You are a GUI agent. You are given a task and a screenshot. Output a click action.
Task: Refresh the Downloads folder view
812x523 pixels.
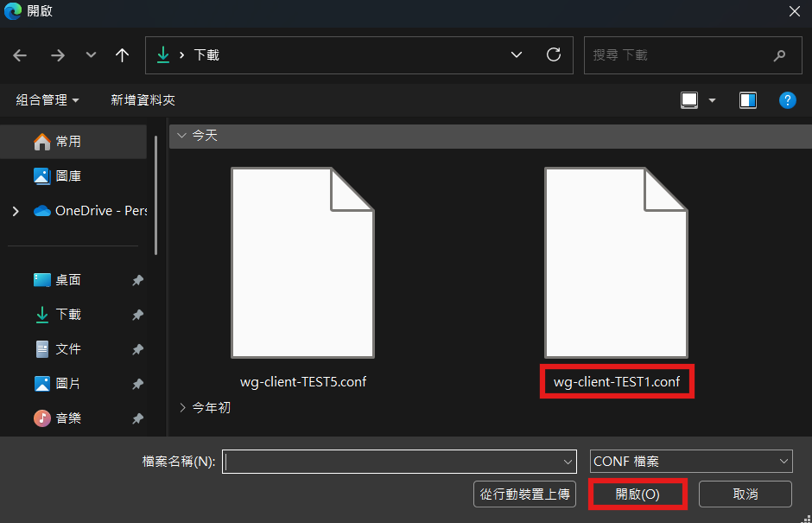tap(554, 54)
